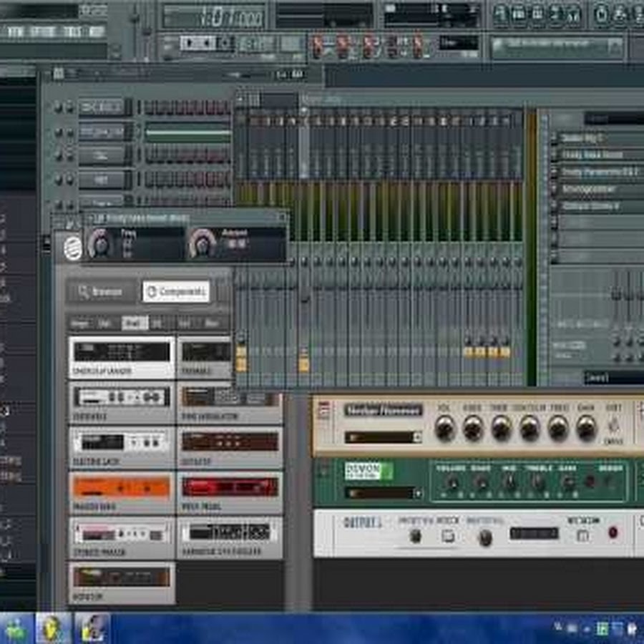Add the Rotator effect module
The height and width of the screenshot is (644, 644).
tap(122, 580)
